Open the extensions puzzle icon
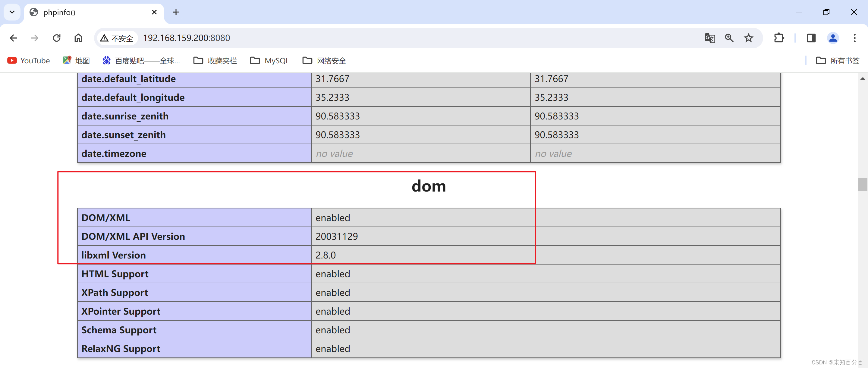Image resolution: width=868 pixels, height=368 pixels. tap(779, 38)
